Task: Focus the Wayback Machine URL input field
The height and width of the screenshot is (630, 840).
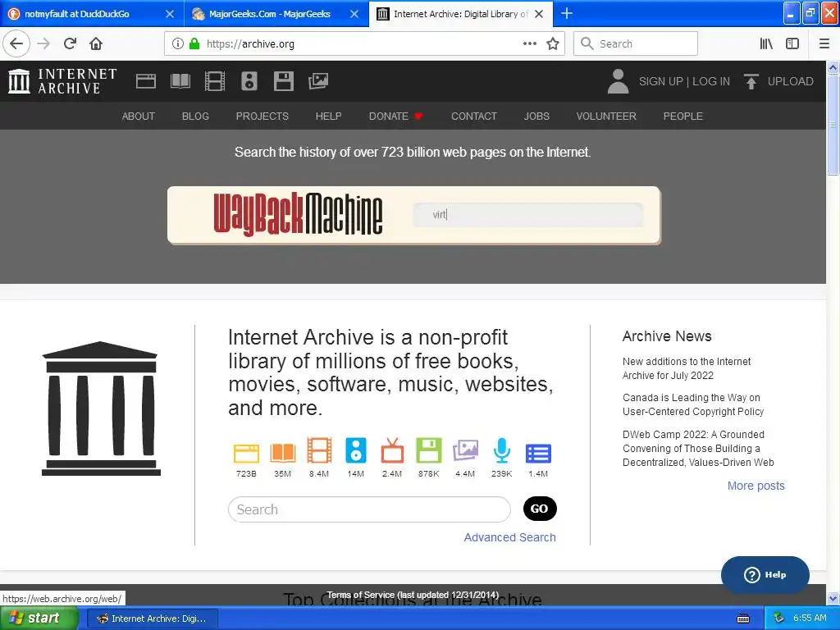Action: click(528, 215)
